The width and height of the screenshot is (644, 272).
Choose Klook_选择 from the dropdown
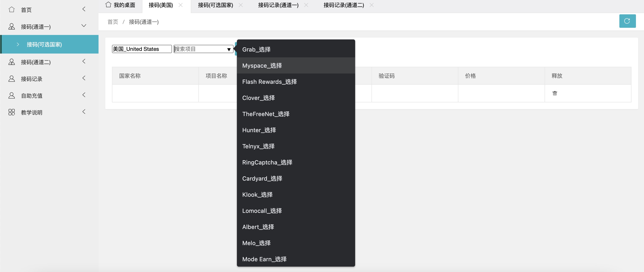tap(296, 195)
